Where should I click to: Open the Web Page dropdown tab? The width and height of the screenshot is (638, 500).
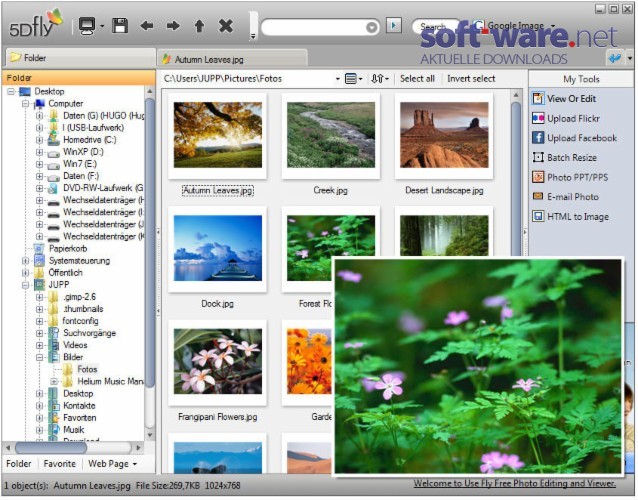pos(112,464)
